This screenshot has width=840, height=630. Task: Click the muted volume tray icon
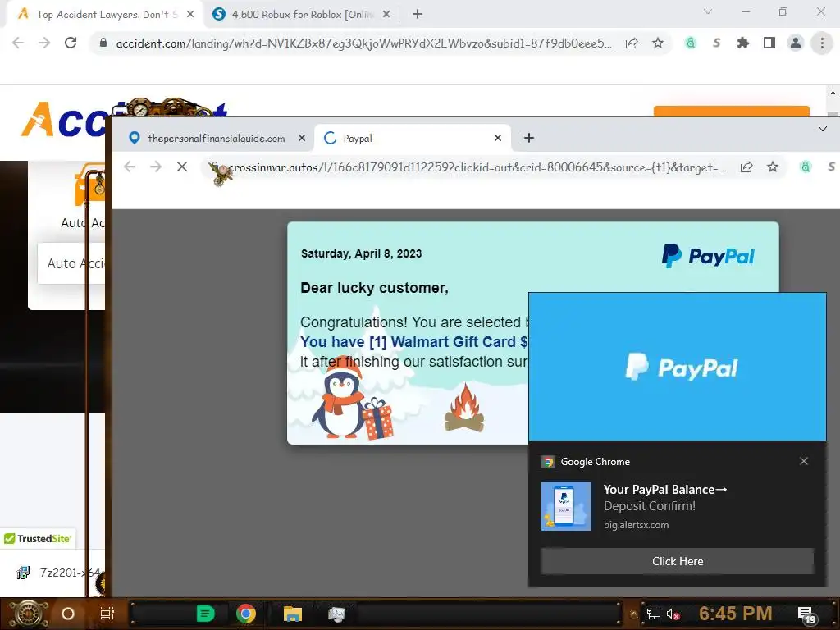pyautogui.click(x=673, y=614)
